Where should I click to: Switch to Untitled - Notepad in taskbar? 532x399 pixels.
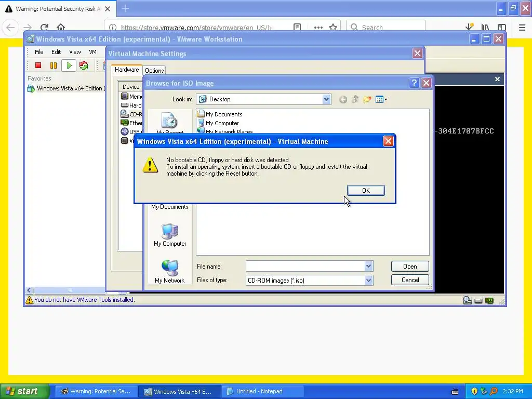262,391
